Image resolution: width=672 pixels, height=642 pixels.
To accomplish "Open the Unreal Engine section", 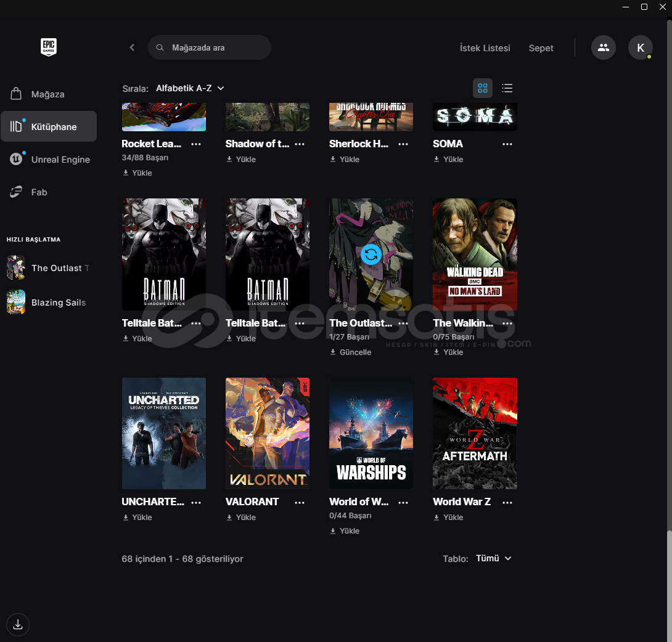I will (x=49, y=160).
